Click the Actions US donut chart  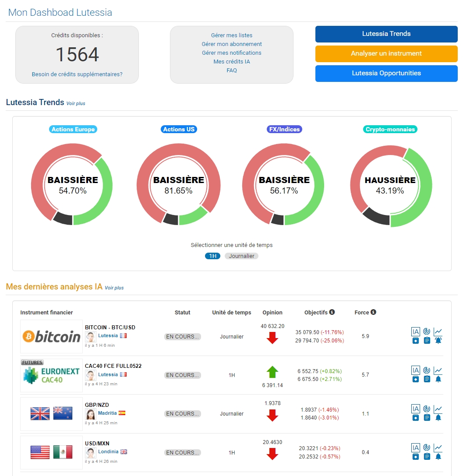click(x=179, y=184)
